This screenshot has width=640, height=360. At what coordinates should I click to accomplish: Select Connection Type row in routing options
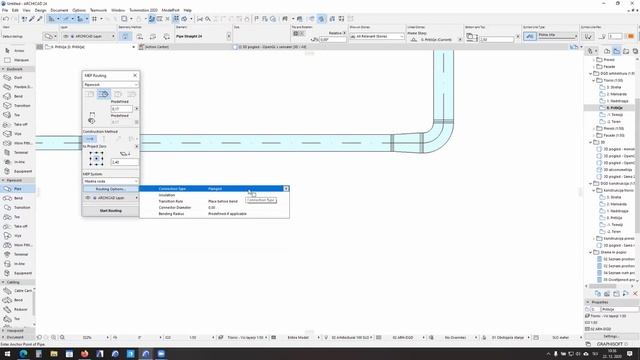pyautogui.click(x=214, y=189)
